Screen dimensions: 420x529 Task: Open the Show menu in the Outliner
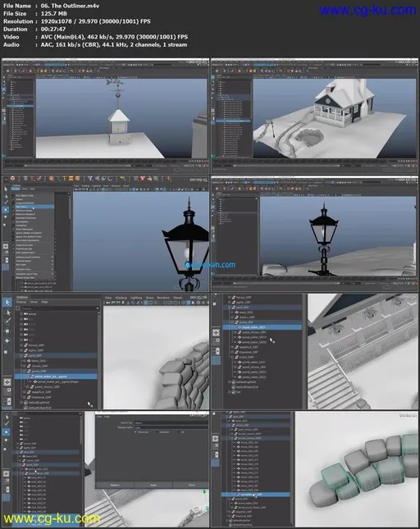[x=34, y=302]
